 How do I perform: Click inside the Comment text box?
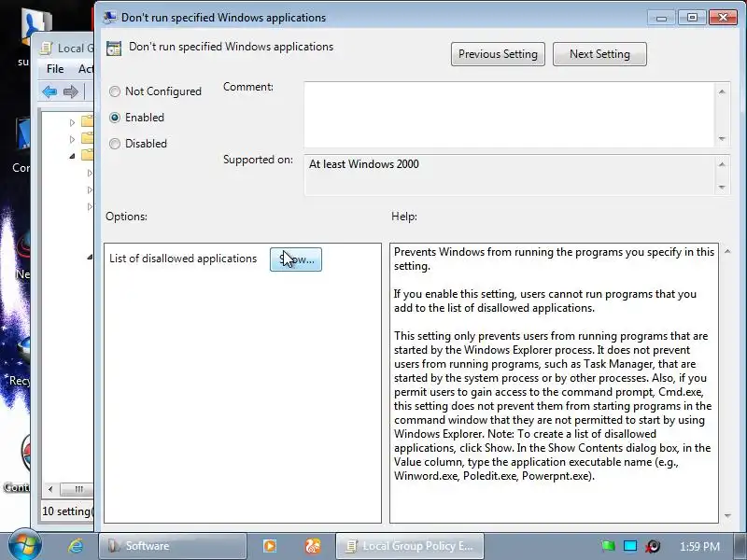coord(509,115)
